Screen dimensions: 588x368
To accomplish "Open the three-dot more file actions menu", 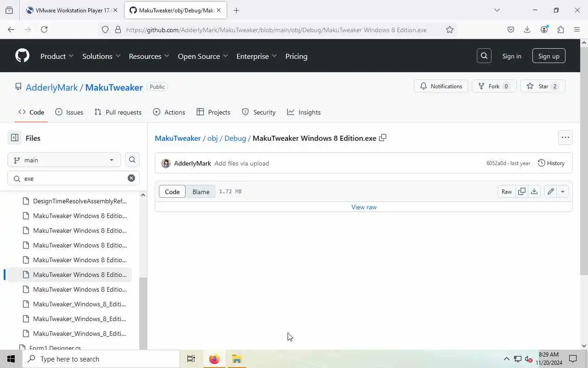I will click(x=565, y=138).
